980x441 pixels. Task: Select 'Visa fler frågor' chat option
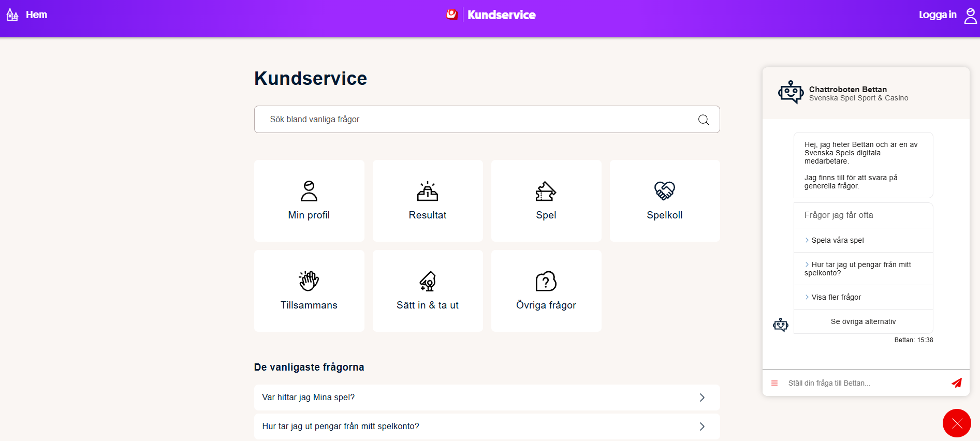point(864,297)
